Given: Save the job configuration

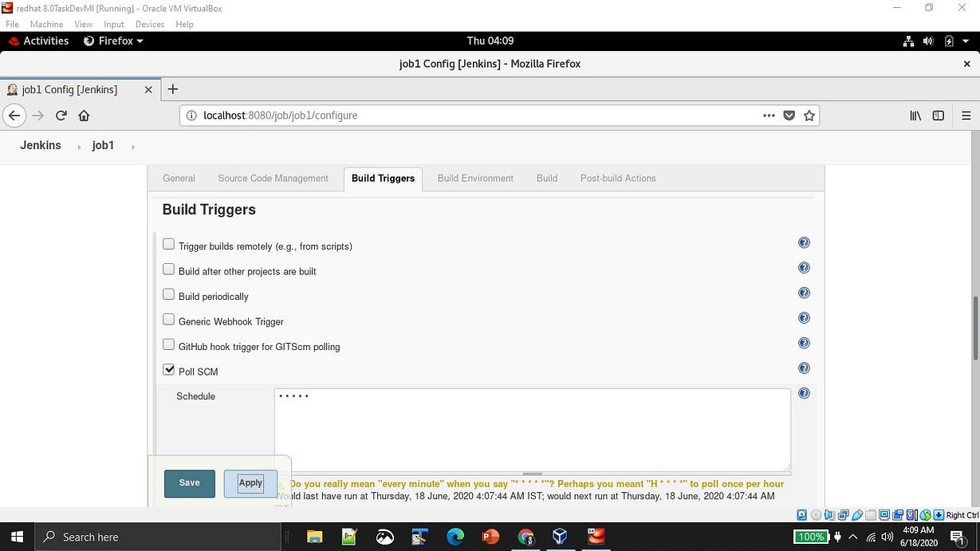Looking at the screenshot, I should 189,483.
